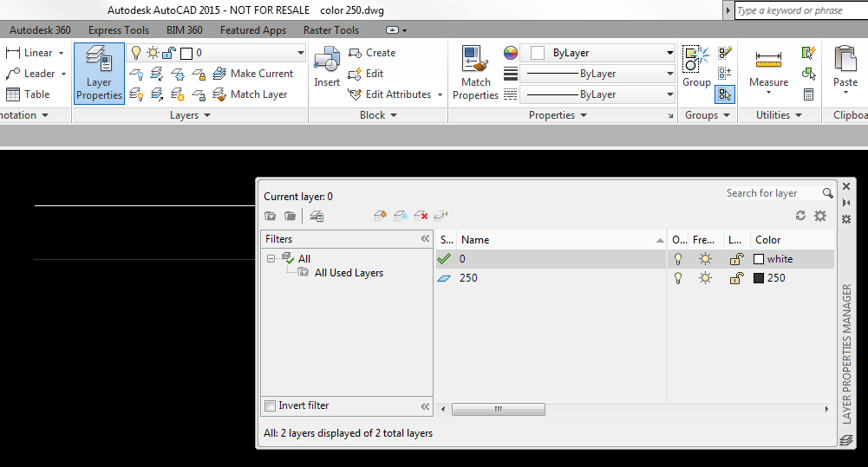Switch to the BIM 360 tab
868x467 pixels.
pyautogui.click(x=185, y=29)
